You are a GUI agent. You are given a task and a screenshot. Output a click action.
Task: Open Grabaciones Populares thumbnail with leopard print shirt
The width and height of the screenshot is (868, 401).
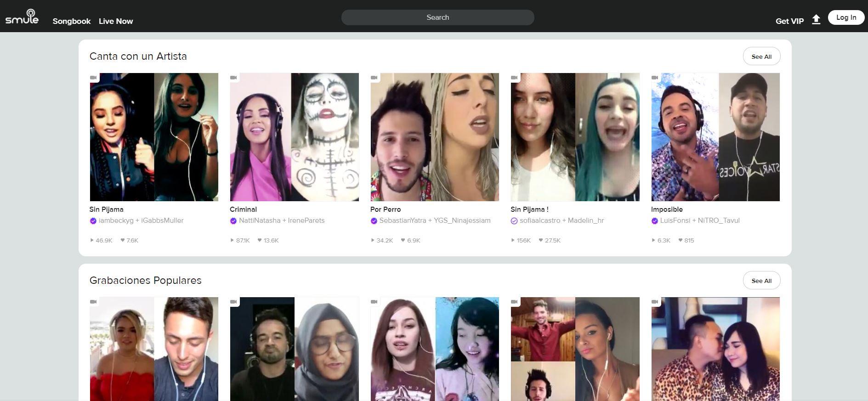715,349
